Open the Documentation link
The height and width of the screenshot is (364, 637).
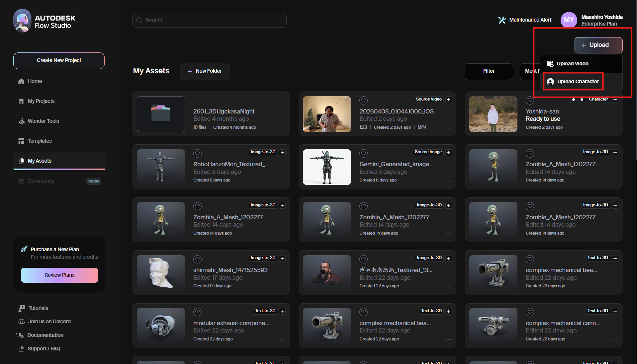coord(45,335)
